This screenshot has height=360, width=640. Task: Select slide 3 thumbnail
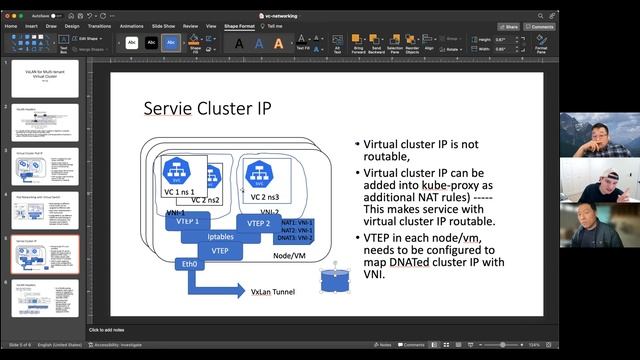coord(45,167)
